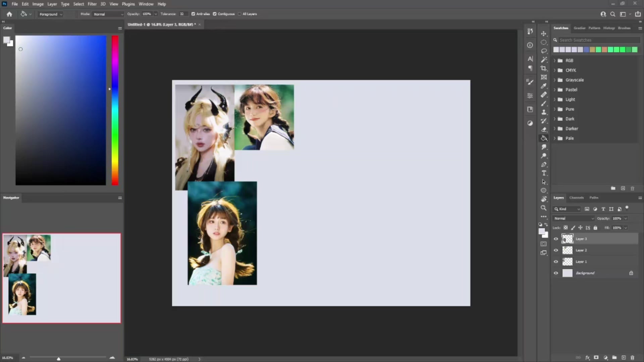Add a layer style with fx icon
Screen dimensions: 644x362
[x=587, y=358]
